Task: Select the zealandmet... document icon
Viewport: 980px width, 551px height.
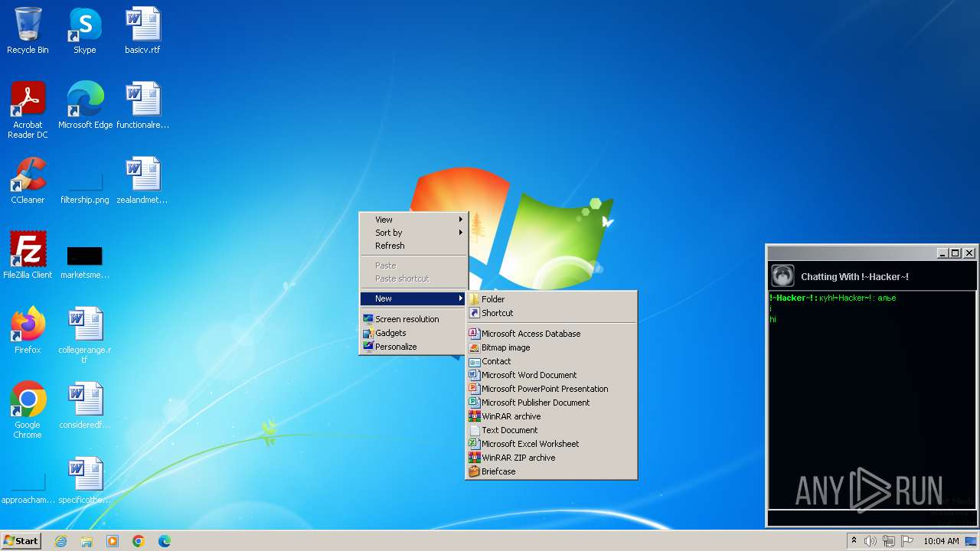Action: pyautogui.click(x=142, y=180)
